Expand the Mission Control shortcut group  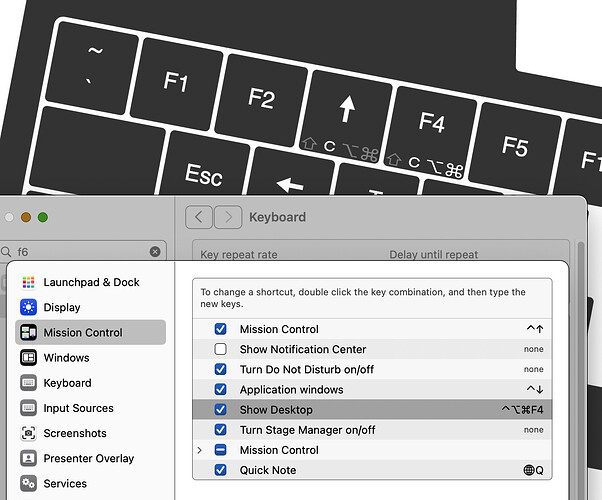point(199,450)
